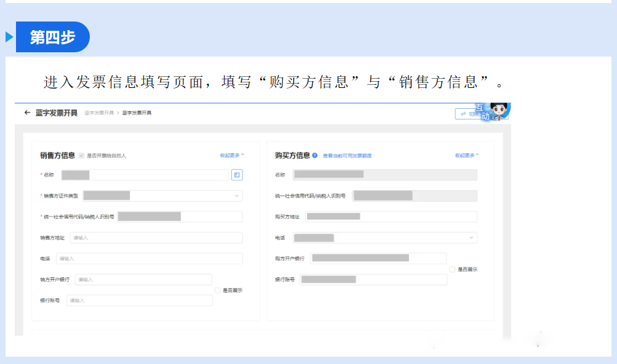Open the 销售方证件类型 dropdown
This screenshot has height=364, width=617.
coord(162,196)
